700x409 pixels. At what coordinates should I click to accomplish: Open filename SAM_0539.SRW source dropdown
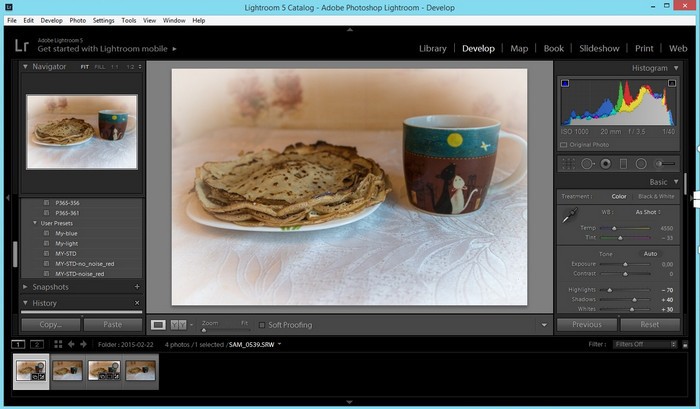[279, 344]
